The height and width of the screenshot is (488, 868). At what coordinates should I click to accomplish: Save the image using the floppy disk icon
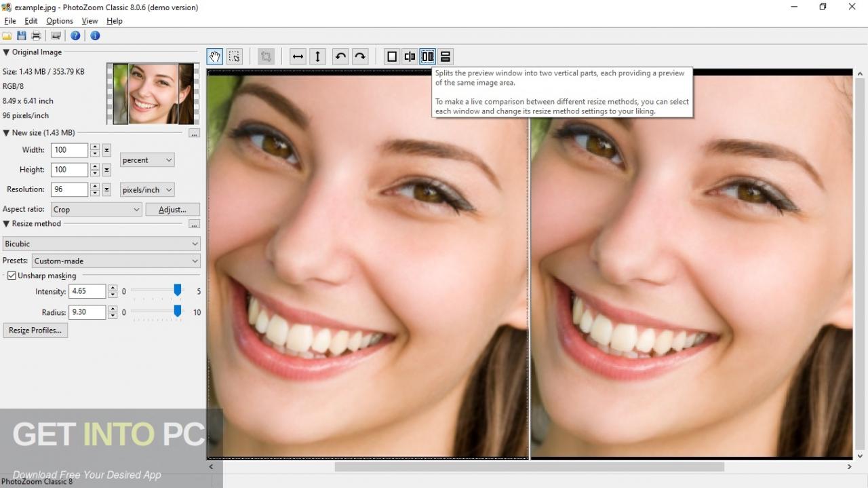[x=22, y=35]
